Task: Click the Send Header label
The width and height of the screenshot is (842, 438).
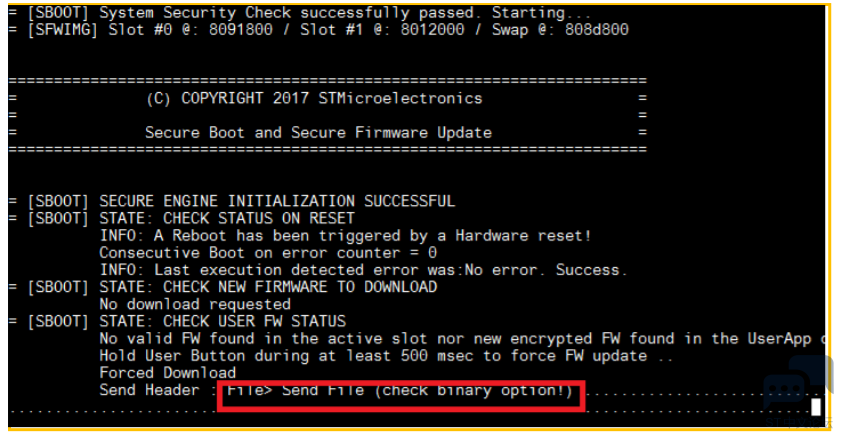Action: [149, 390]
